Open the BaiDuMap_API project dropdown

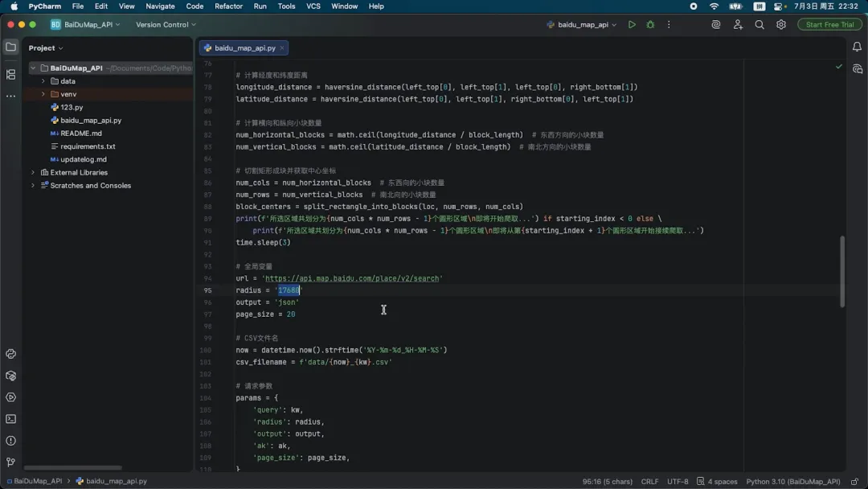pyautogui.click(x=85, y=24)
